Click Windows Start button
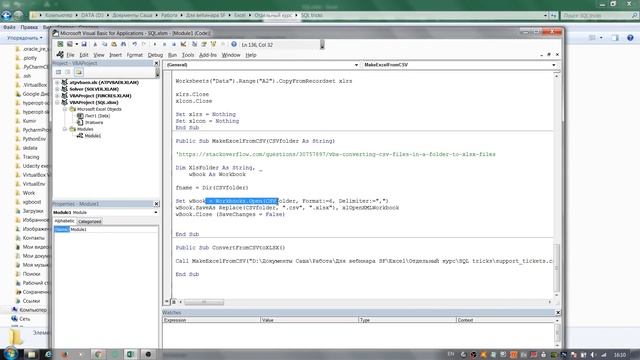This screenshot has height=360, width=640. pos(10,353)
